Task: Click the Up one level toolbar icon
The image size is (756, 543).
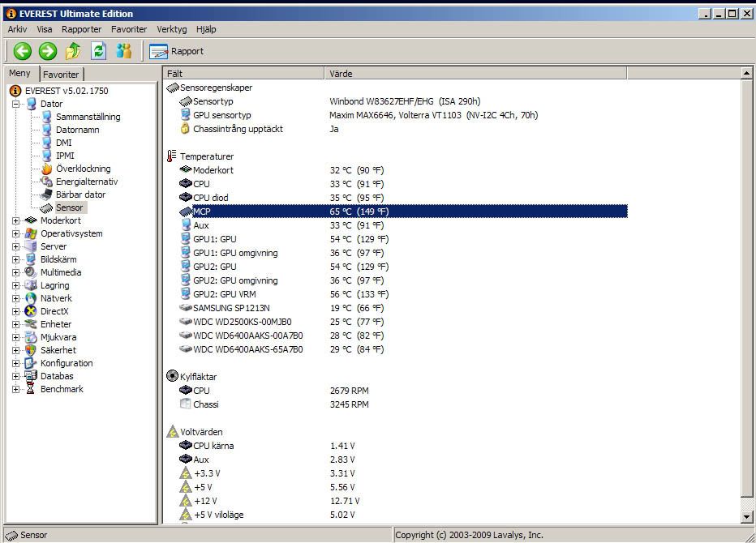Action: (73, 51)
